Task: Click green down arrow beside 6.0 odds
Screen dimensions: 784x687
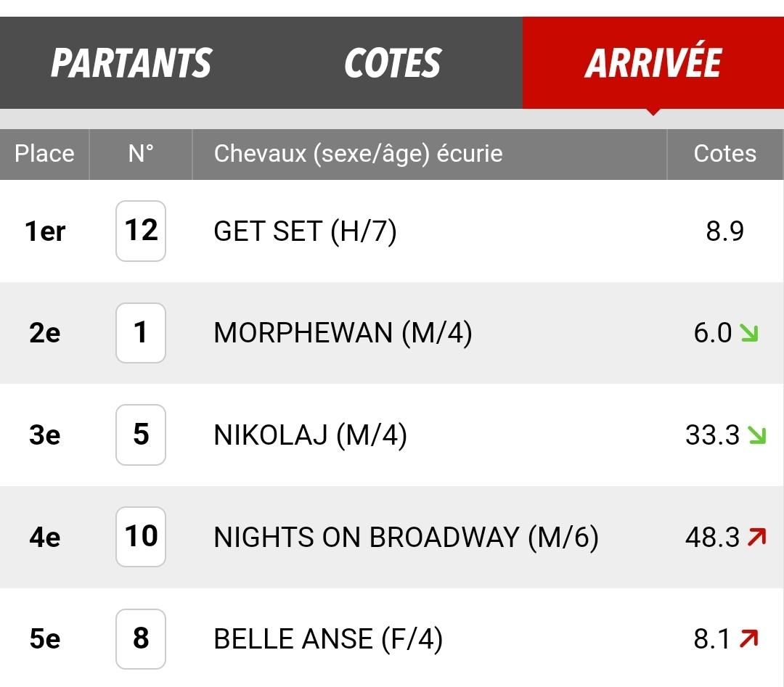Action: click(x=749, y=333)
